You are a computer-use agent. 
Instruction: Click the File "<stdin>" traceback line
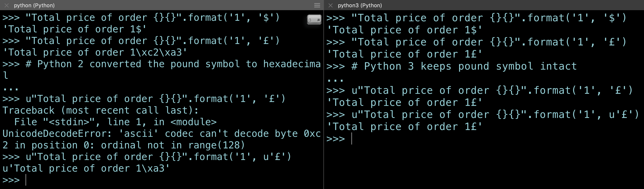point(115,122)
